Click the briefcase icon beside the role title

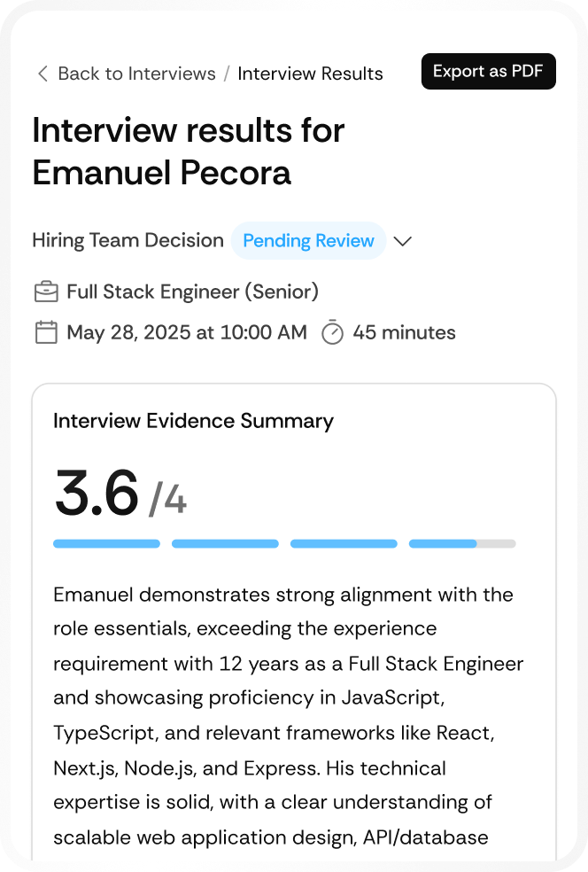click(x=46, y=291)
